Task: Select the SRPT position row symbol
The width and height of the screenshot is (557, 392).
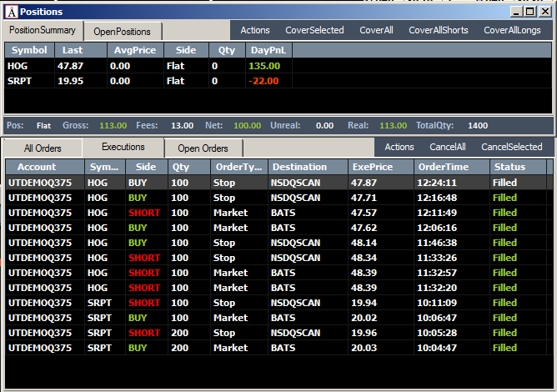Action: click(19, 81)
